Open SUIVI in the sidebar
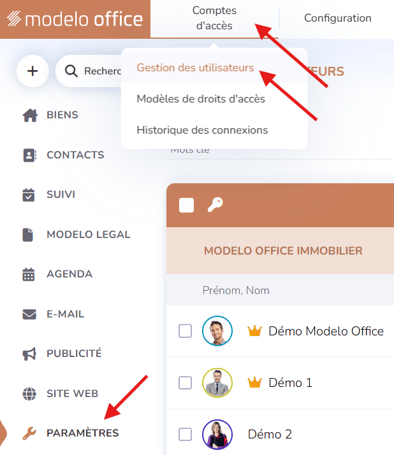394x455 pixels. [61, 194]
